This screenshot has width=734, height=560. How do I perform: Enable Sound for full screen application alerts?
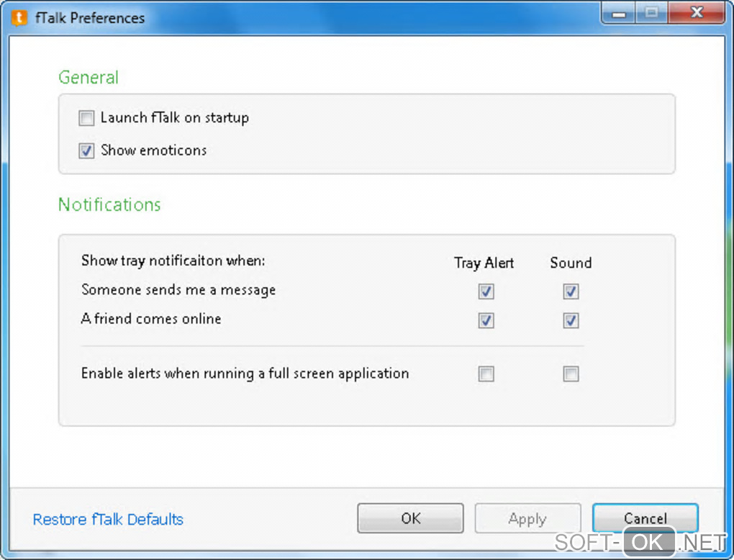point(571,374)
